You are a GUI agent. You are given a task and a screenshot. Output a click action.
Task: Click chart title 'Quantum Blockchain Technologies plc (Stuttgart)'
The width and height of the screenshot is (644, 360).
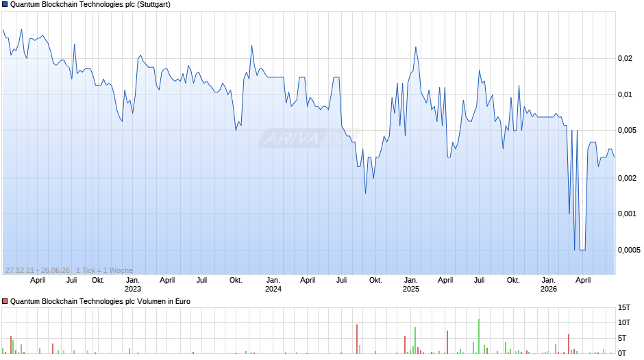click(x=90, y=5)
